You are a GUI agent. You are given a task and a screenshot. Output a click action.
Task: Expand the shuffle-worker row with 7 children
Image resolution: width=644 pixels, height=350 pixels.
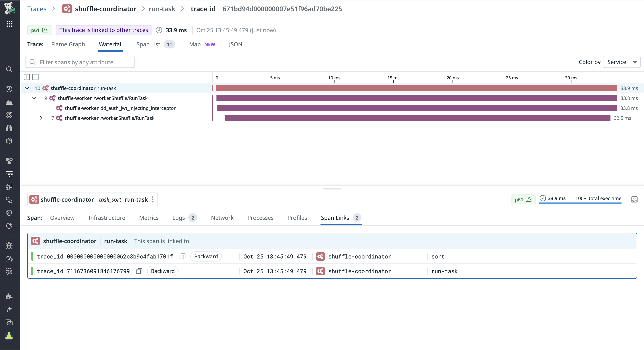(40, 118)
